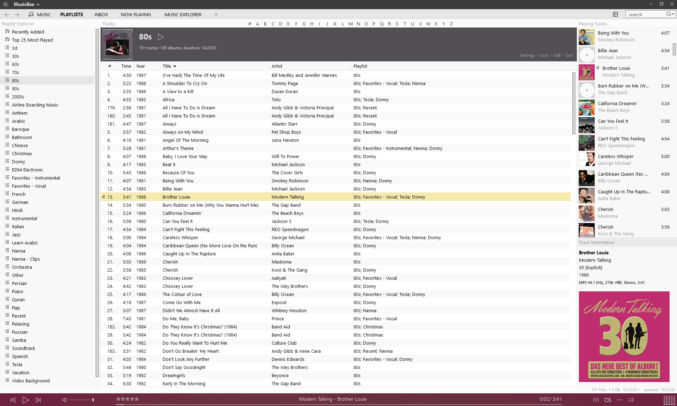
Task: Switch to the Playlists tab
Action: click(71, 14)
